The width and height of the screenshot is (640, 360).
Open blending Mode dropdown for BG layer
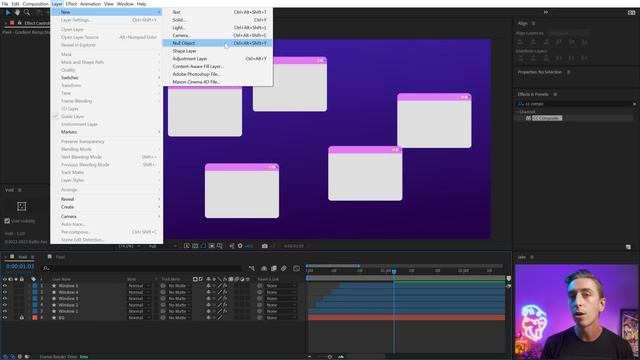[x=139, y=318]
